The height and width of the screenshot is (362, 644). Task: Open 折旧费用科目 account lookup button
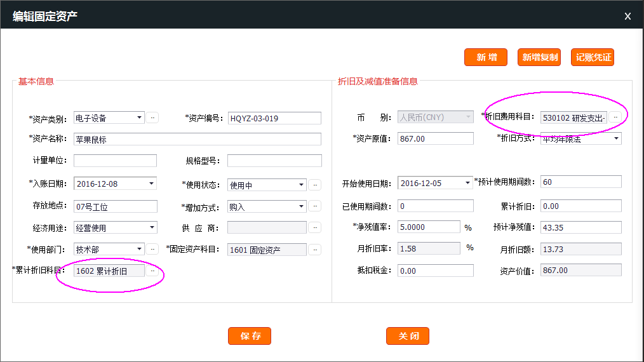click(x=615, y=117)
